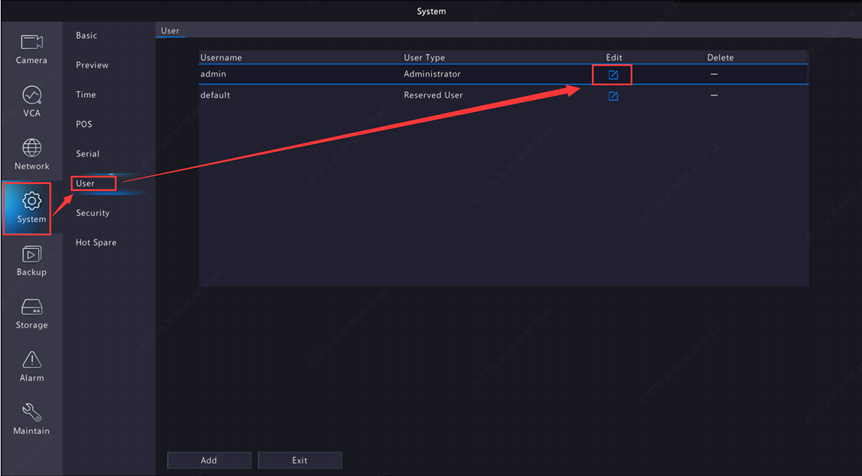
Task: Open the Backup section icon
Action: click(x=31, y=255)
